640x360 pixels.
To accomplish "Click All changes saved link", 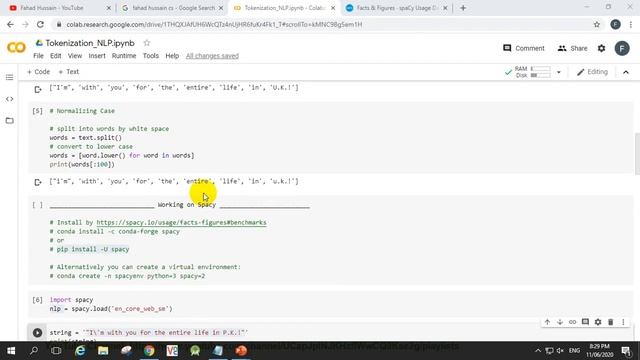I will pos(212,56).
